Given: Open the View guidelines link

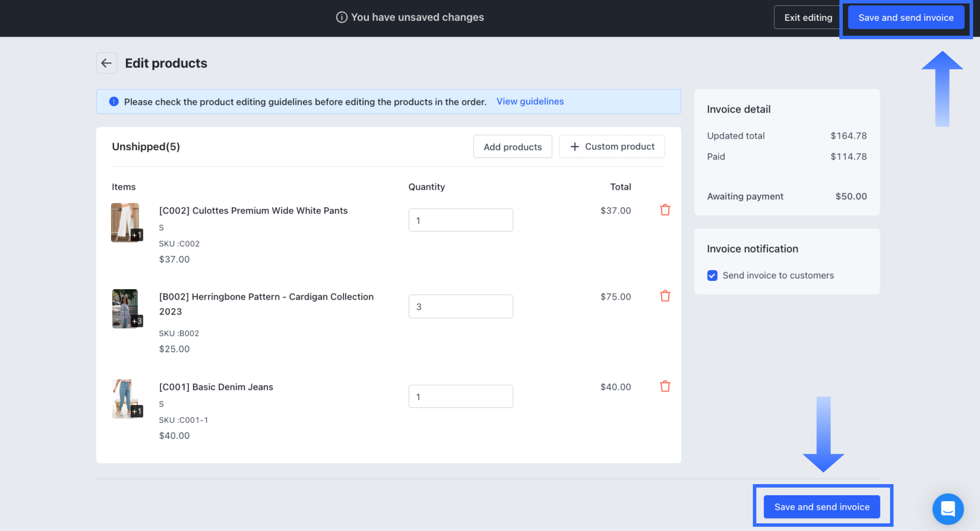Looking at the screenshot, I should (530, 101).
